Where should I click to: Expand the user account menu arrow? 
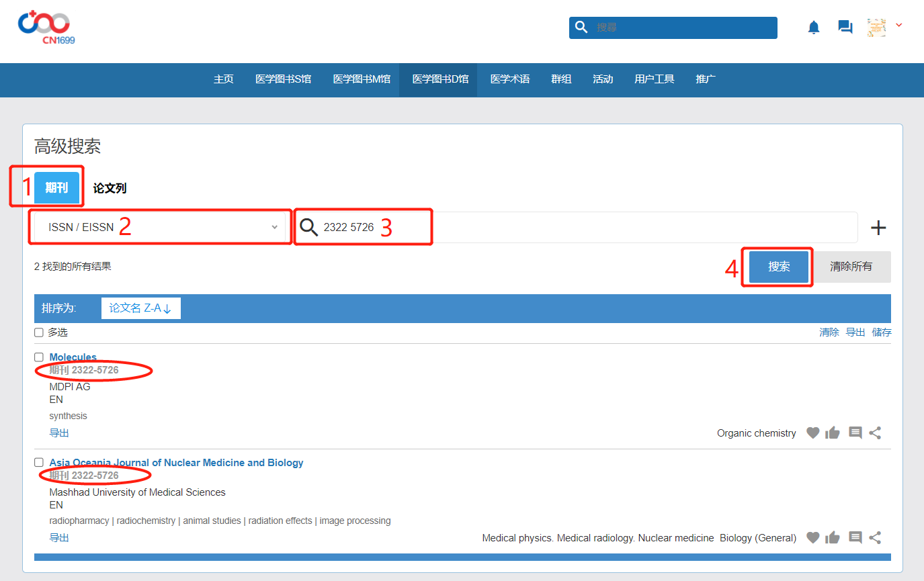tap(899, 26)
